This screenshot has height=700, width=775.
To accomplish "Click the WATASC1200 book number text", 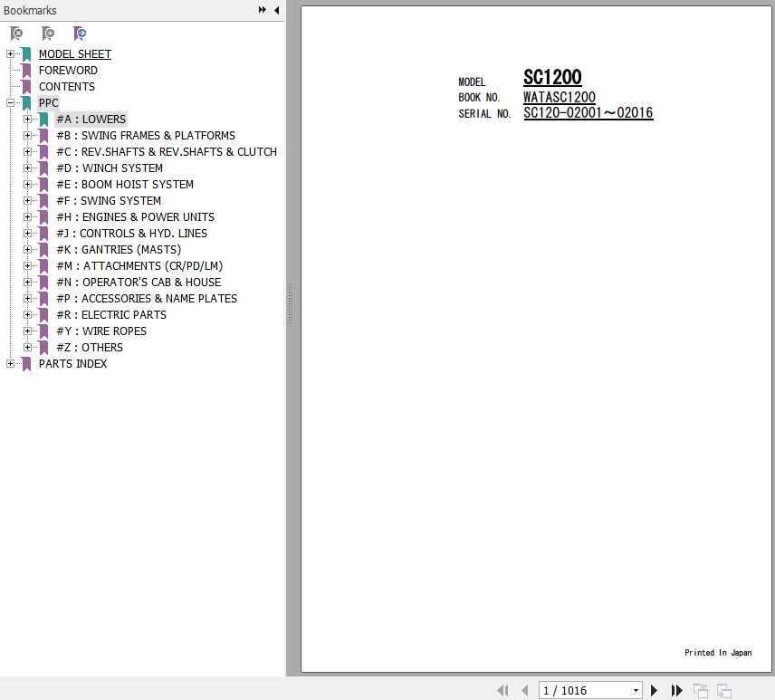I will (x=560, y=97).
